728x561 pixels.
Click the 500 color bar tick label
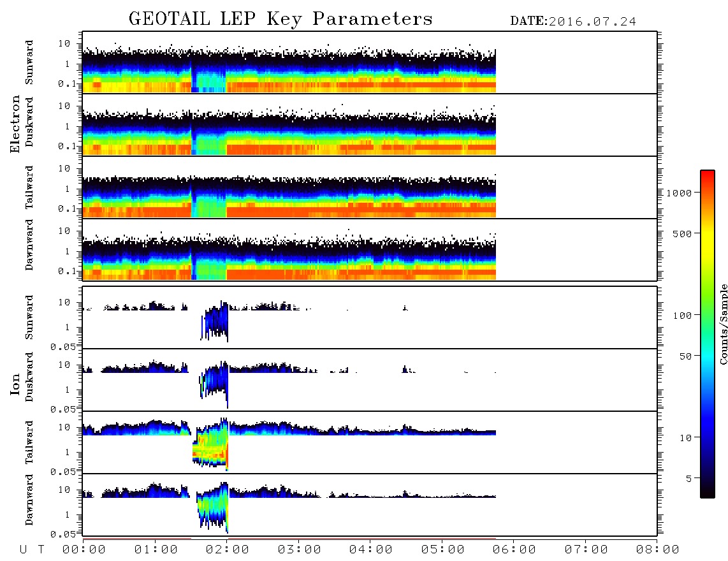click(x=682, y=233)
